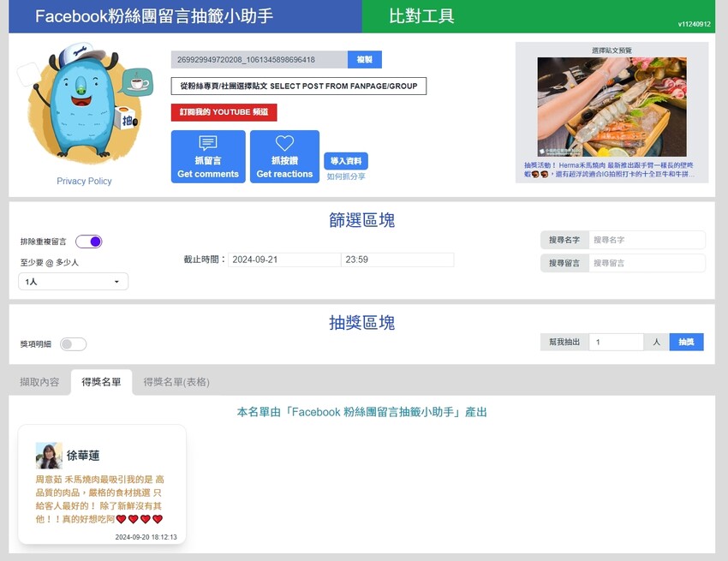Click the 幫我抽出 number field showing 1
This screenshot has width=728, height=561.
pos(616,342)
